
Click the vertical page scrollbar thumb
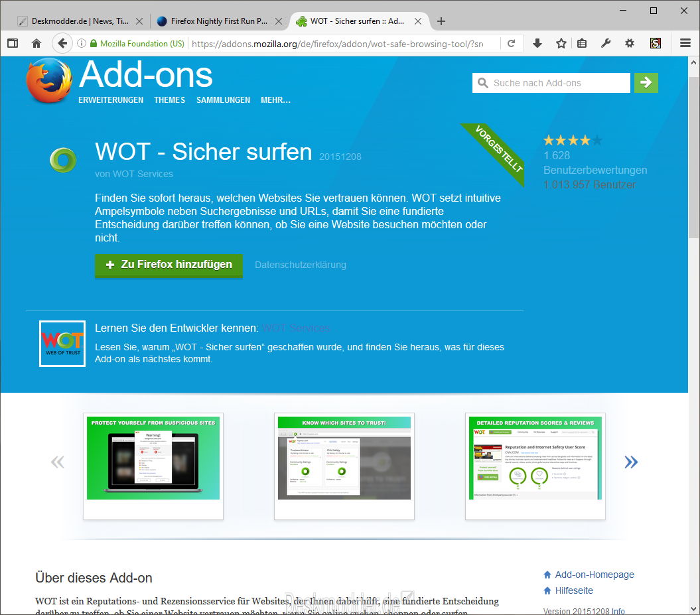[694, 156]
